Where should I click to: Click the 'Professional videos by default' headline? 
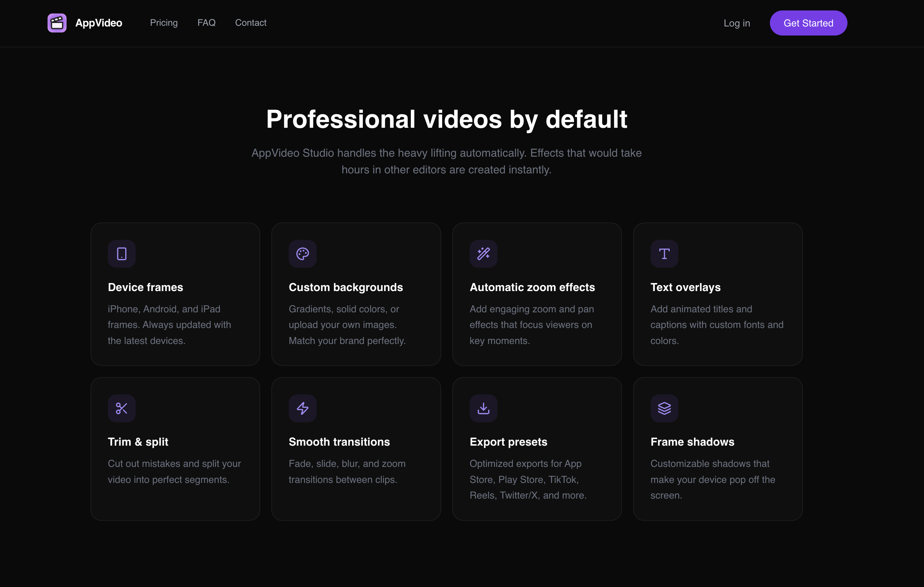(446, 119)
